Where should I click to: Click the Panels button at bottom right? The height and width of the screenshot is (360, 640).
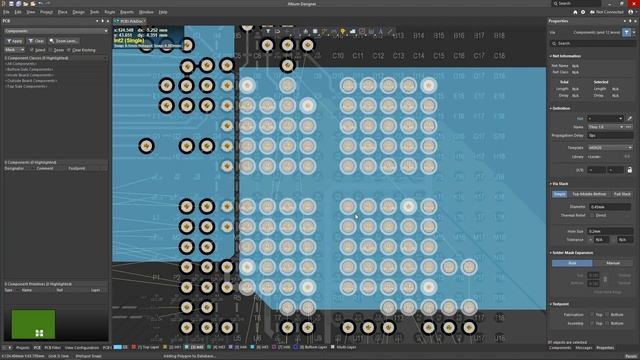(631, 356)
